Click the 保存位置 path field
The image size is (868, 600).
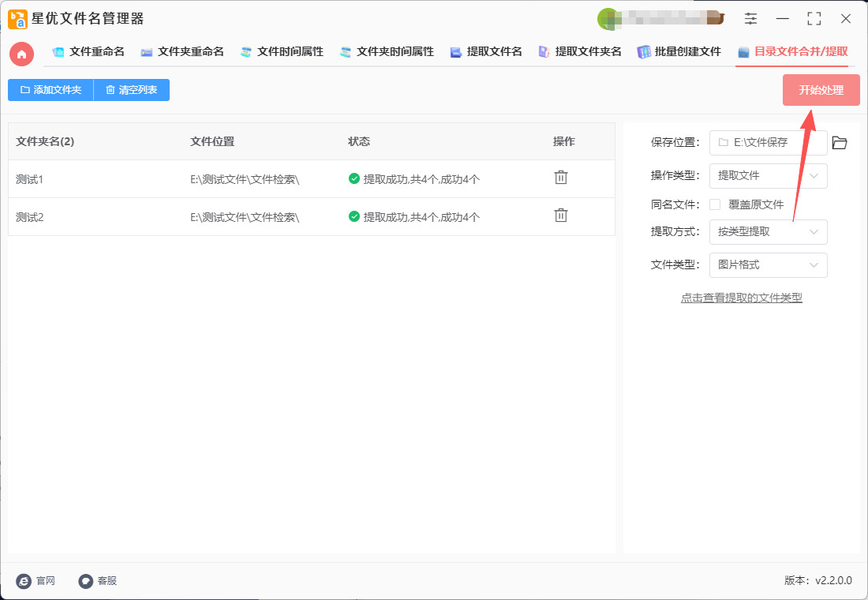click(x=768, y=143)
